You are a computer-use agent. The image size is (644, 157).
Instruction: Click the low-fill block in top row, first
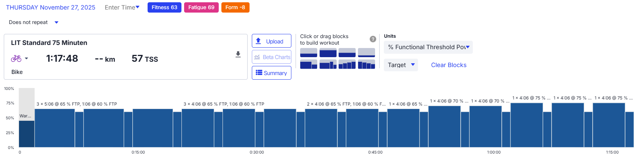point(308,53)
